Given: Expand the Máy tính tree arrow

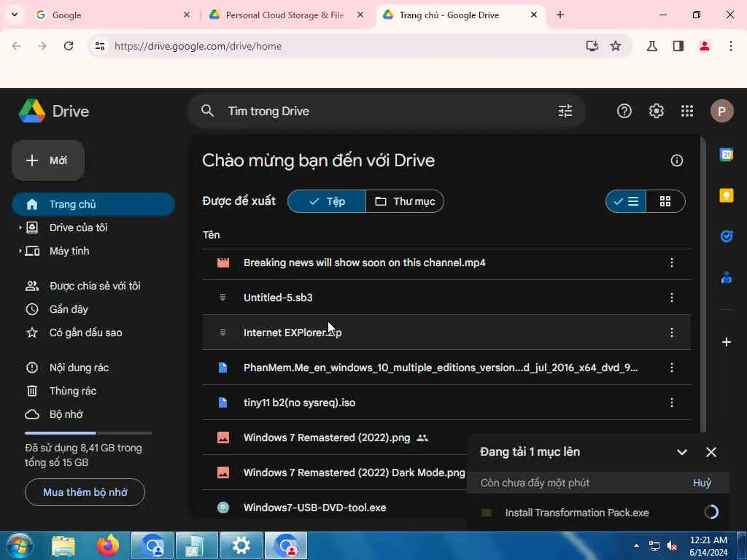Looking at the screenshot, I should (20, 251).
